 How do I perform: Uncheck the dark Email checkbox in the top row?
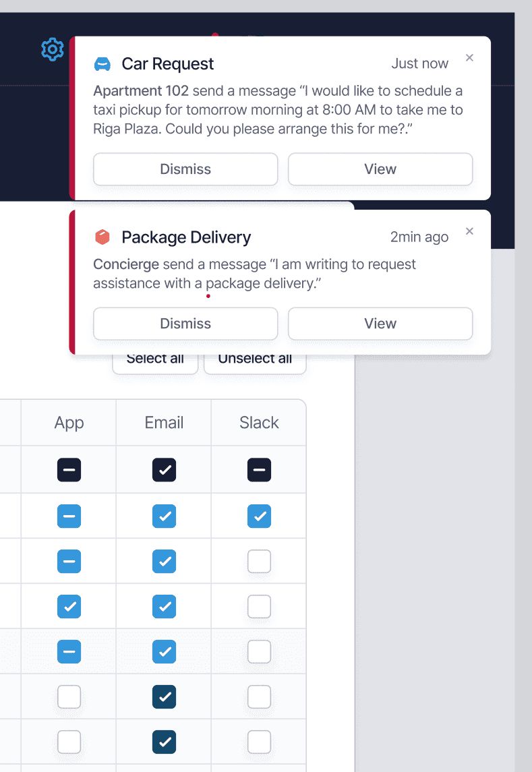pyautogui.click(x=164, y=470)
